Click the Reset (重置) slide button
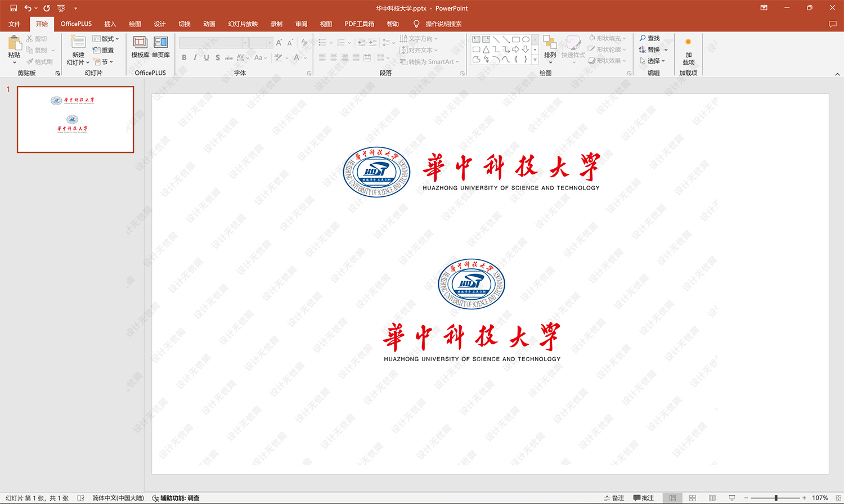Screen dimensions: 844x504 [104, 50]
